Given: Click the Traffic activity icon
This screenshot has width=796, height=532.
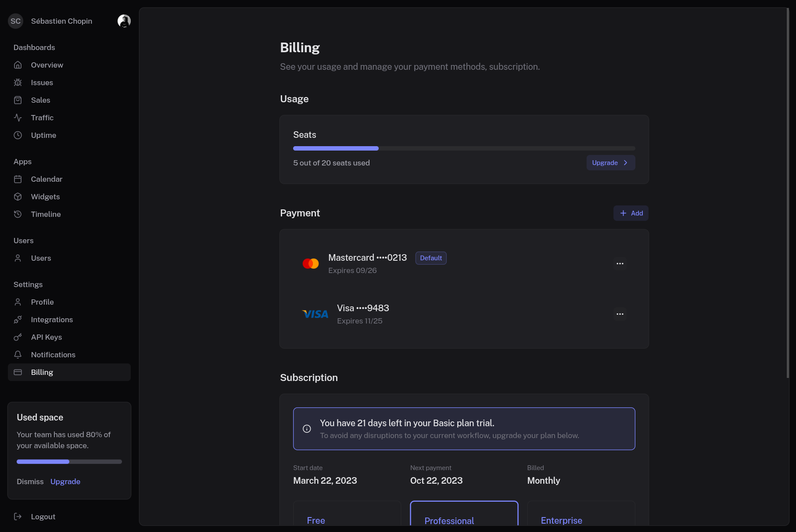Looking at the screenshot, I should (x=18, y=118).
